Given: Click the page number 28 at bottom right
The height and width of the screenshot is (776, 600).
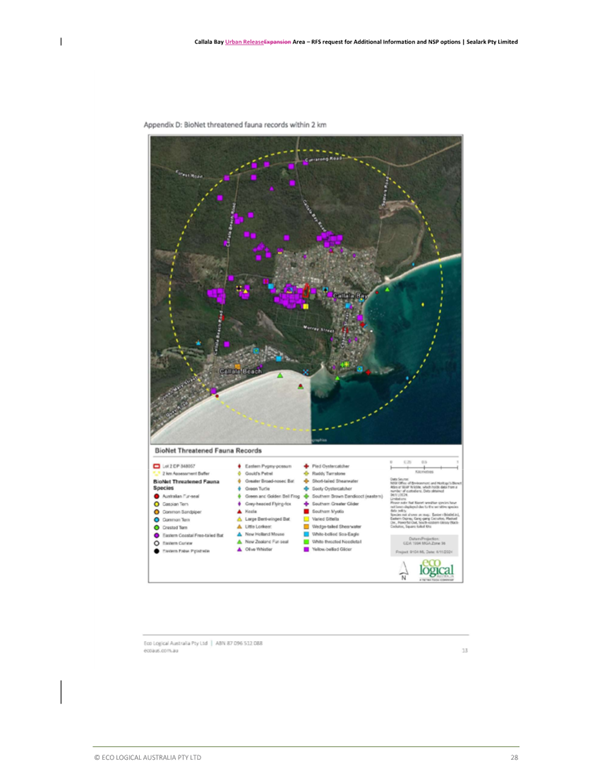Looking at the screenshot, I should [514, 758].
